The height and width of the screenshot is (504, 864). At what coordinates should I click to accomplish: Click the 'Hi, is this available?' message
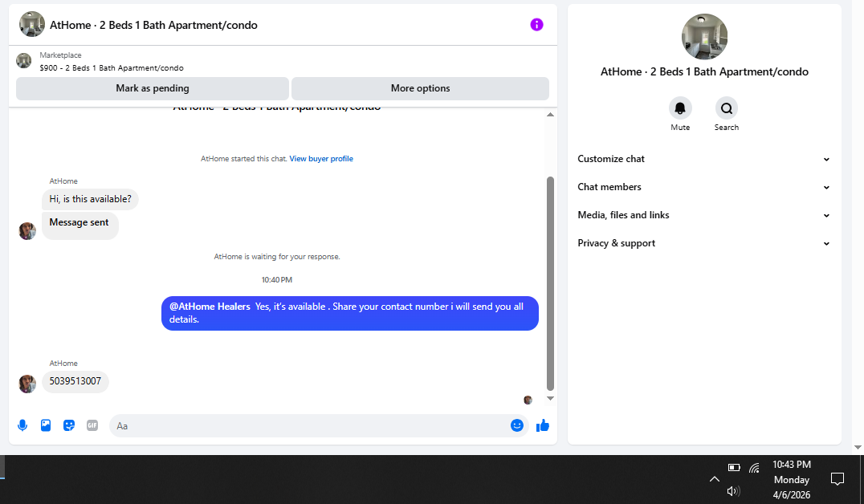91,199
